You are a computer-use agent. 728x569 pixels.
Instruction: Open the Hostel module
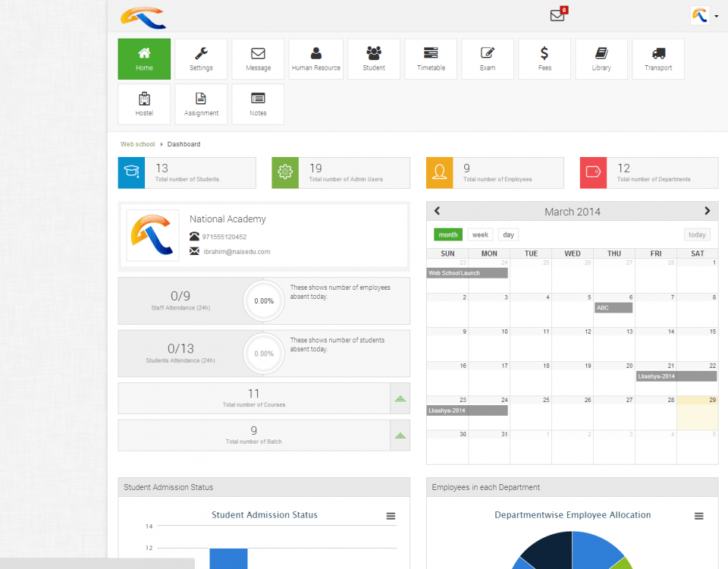click(144, 104)
